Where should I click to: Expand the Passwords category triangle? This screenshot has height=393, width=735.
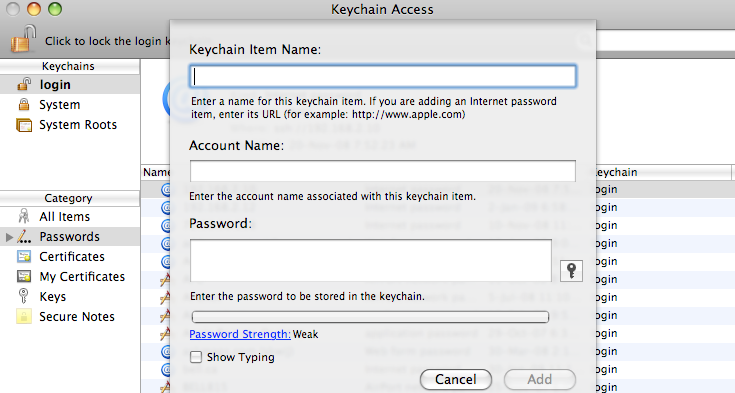click(9, 237)
